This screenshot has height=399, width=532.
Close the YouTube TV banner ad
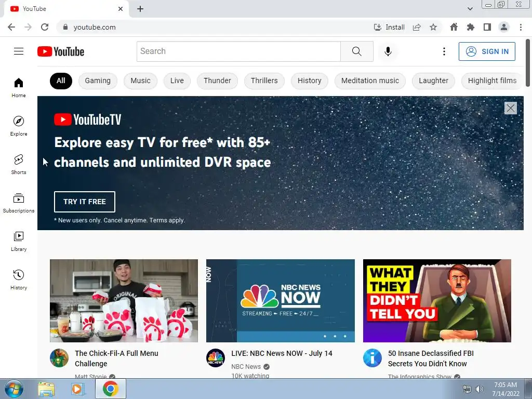tap(510, 108)
